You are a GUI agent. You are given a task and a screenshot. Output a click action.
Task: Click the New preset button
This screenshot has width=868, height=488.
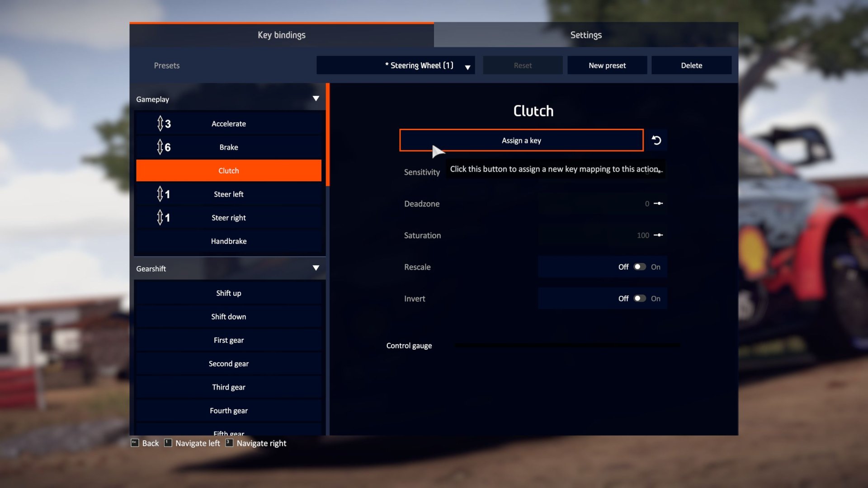click(608, 65)
